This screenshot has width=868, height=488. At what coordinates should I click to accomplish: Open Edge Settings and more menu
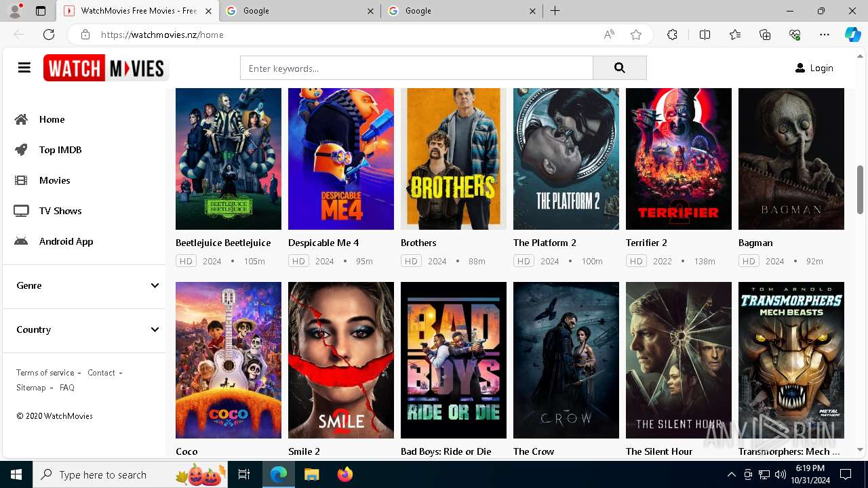(x=825, y=35)
